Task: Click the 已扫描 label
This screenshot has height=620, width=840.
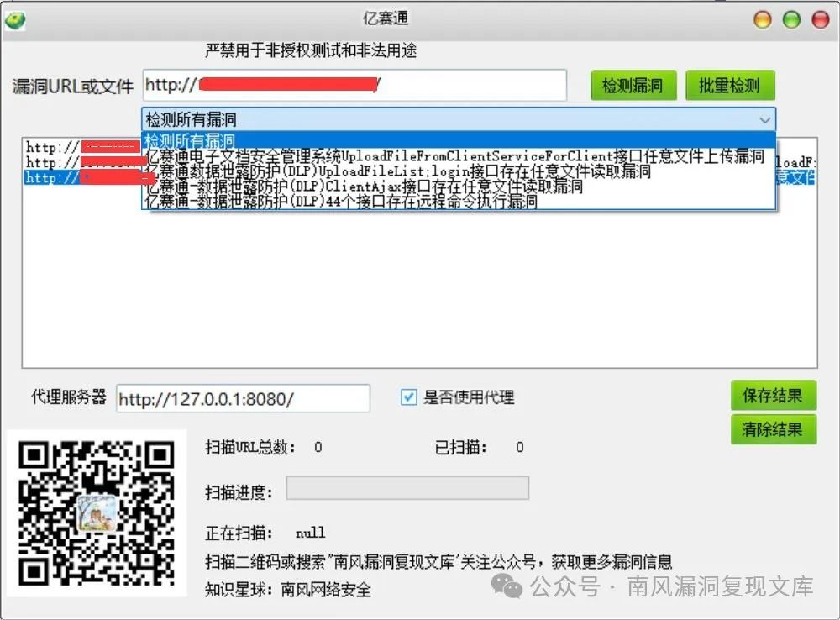Action: click(460, 447)
